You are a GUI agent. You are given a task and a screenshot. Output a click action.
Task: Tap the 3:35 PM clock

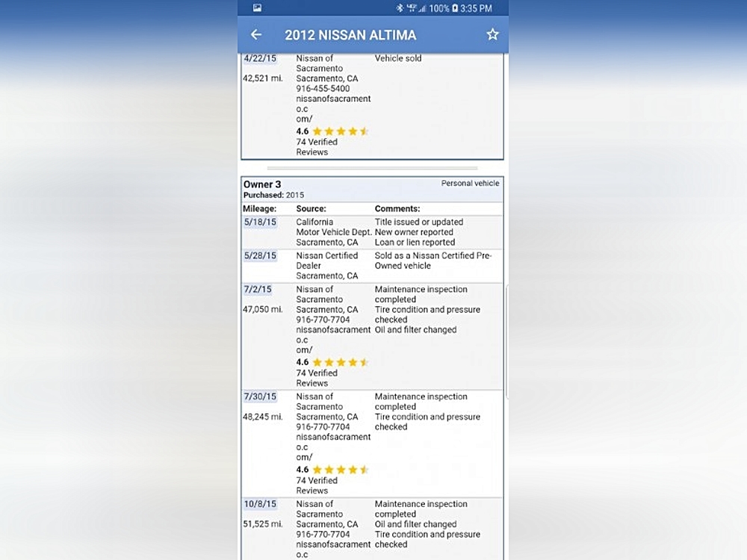[x=476, y=8]
